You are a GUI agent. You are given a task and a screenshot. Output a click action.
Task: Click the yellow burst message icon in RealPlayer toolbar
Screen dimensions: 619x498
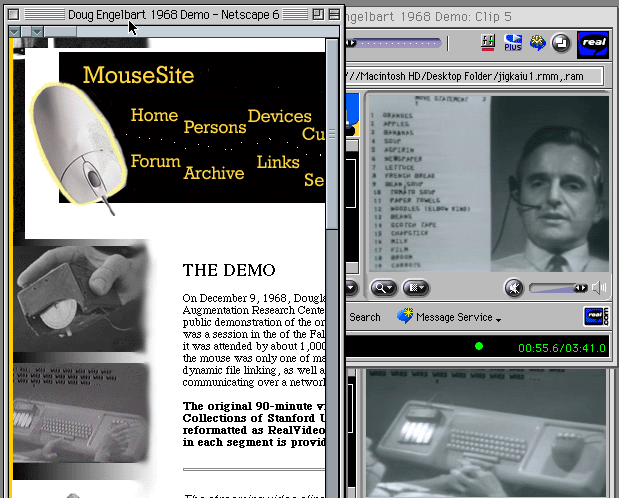tap(537, 43)
